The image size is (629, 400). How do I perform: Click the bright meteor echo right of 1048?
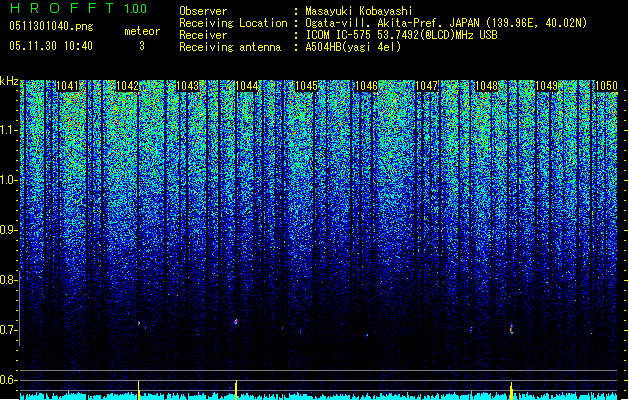click(x=511, y=329)
